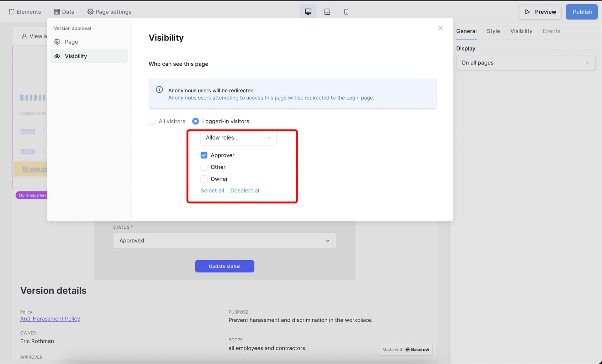Switch to the Visibility tab in the sidebar

[521, 31]
